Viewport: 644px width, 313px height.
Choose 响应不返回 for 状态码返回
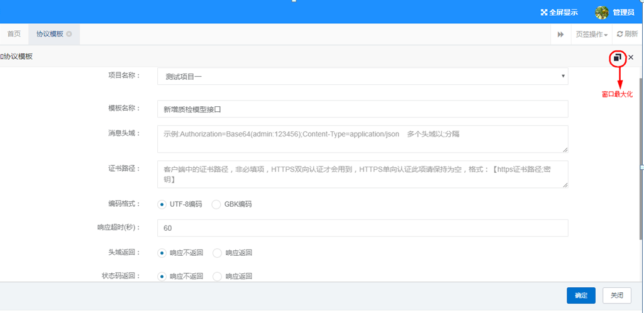[x=162, y=276]
